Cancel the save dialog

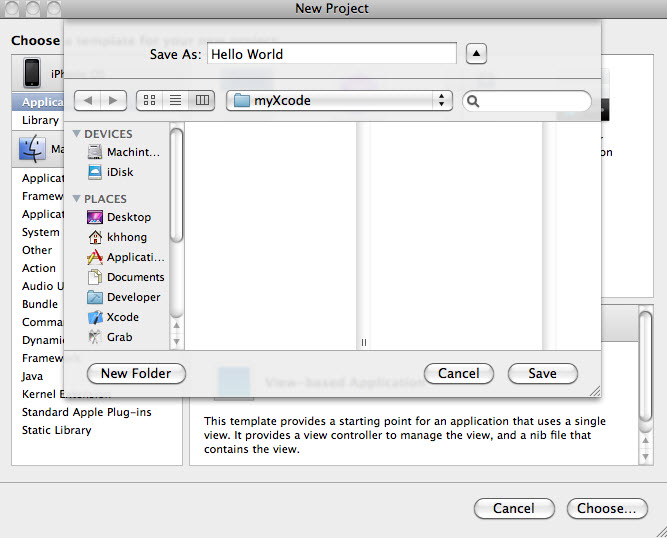(459, 373)
